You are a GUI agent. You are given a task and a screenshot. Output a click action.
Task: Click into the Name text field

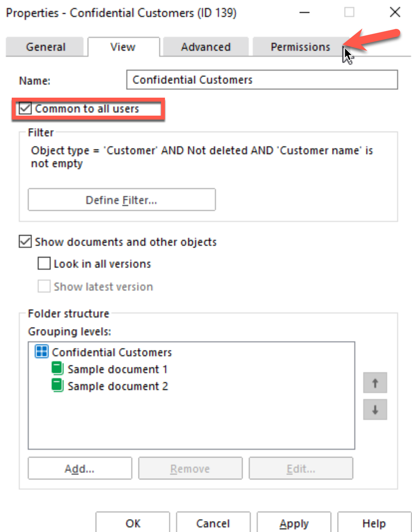262,80
